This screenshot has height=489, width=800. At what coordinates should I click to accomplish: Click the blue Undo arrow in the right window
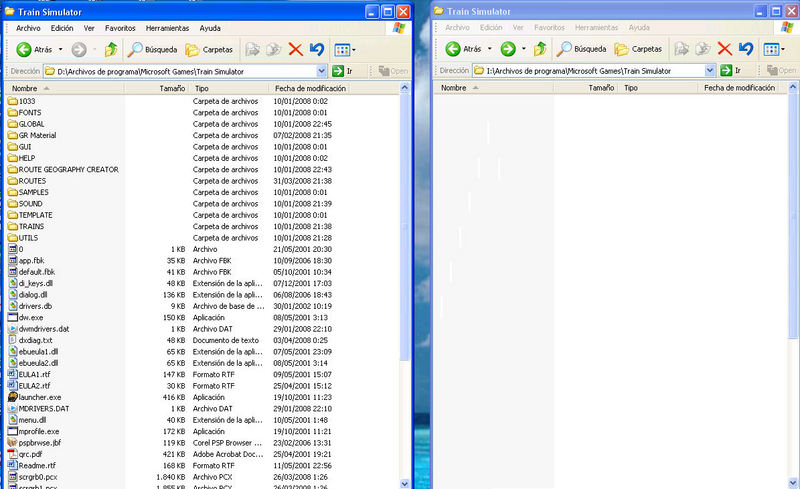[x=745, y=48]
